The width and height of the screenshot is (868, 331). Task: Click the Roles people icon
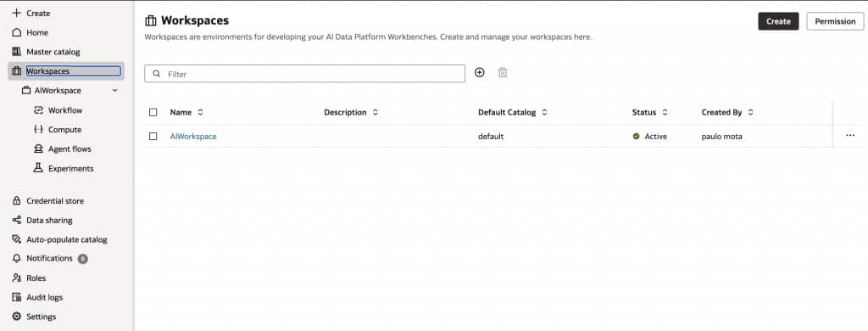pyautogui.click(x=17, y=278)
